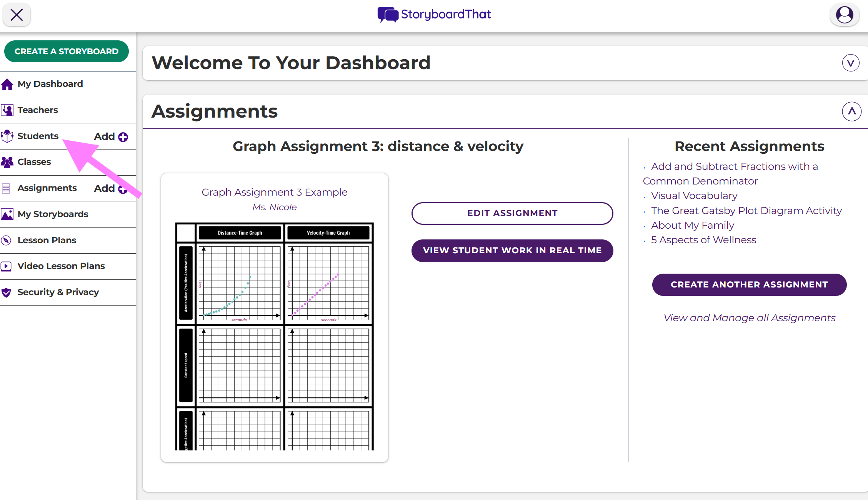Click the My Dashboard home icon
868x500 pixels.
coord(7,84)
